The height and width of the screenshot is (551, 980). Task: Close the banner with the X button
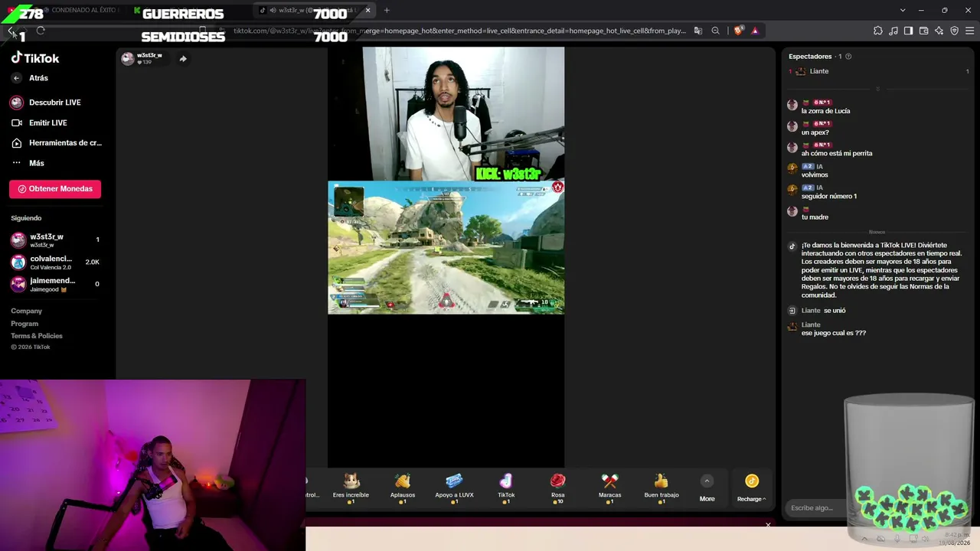pos(768,525)
